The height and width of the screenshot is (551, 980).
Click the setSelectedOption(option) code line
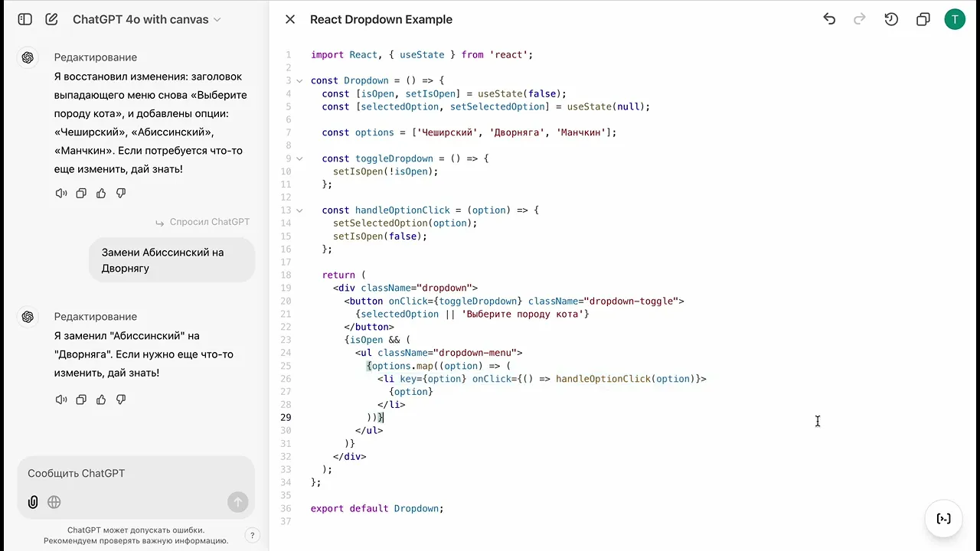point(405,223)
